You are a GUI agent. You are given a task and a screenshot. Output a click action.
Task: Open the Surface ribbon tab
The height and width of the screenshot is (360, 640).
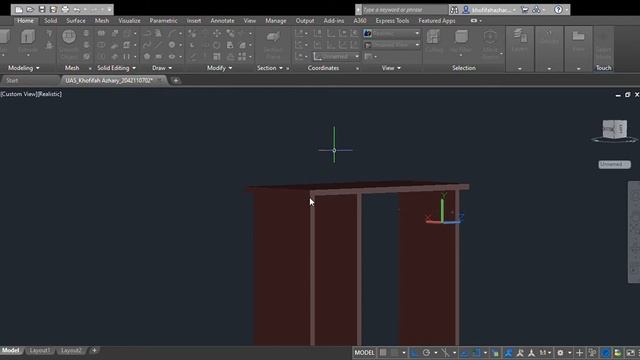76,20
